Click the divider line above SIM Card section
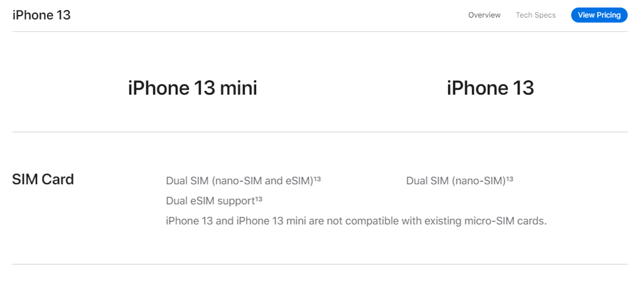Viewport: 644px width, 284px height. point(320,132)
